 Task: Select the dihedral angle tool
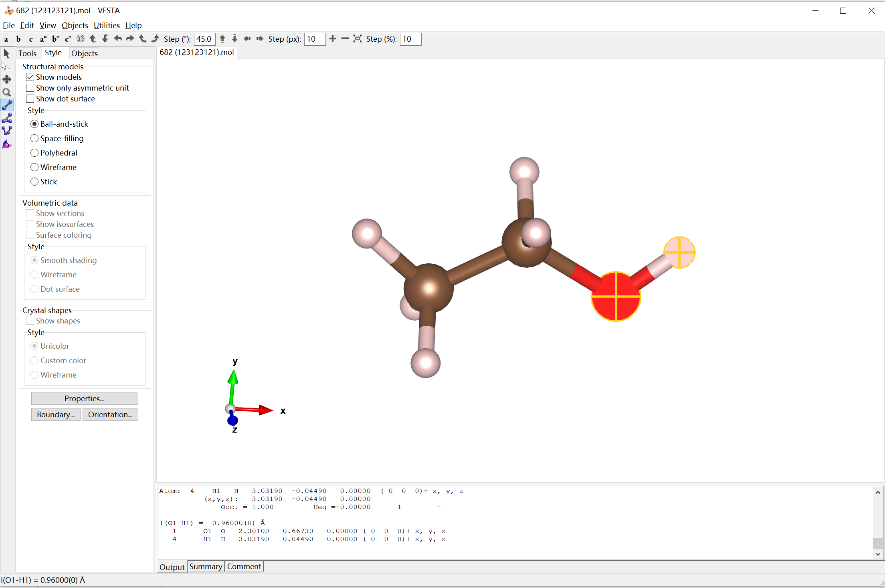7,131
